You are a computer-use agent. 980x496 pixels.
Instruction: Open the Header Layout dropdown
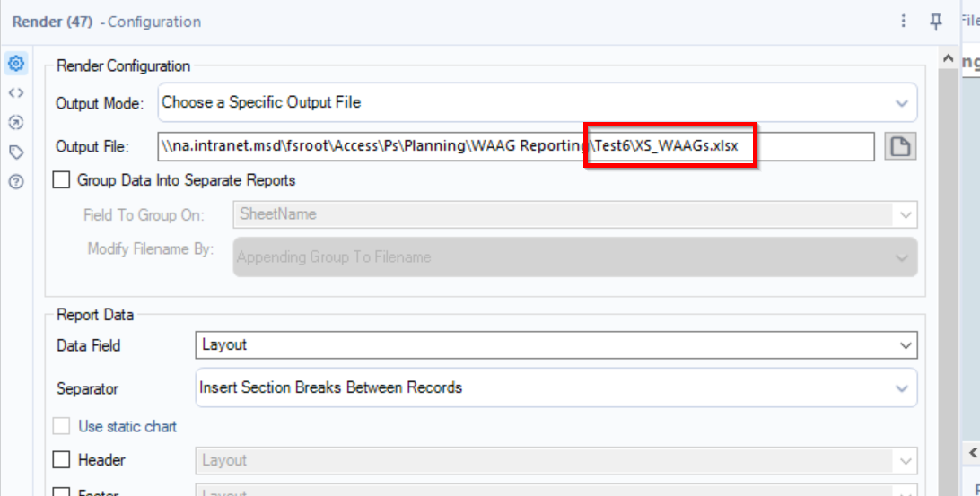pos(556,460)
